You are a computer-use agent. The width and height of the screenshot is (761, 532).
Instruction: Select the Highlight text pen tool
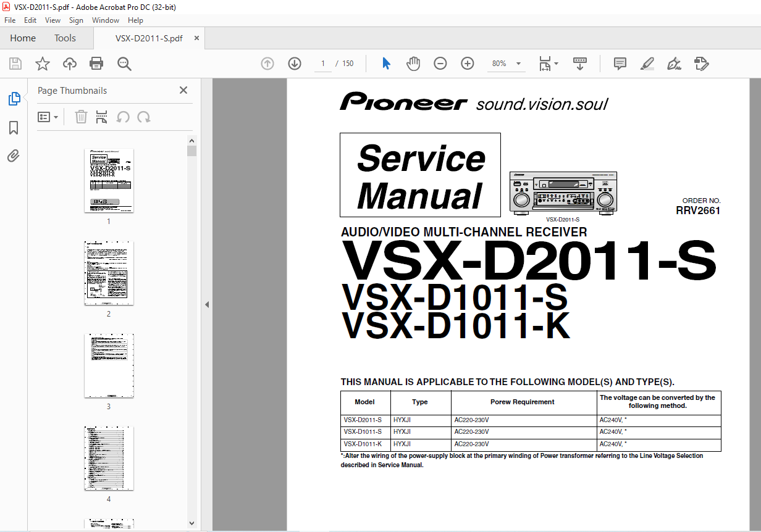pyautogui.click(x=647, y=64)
